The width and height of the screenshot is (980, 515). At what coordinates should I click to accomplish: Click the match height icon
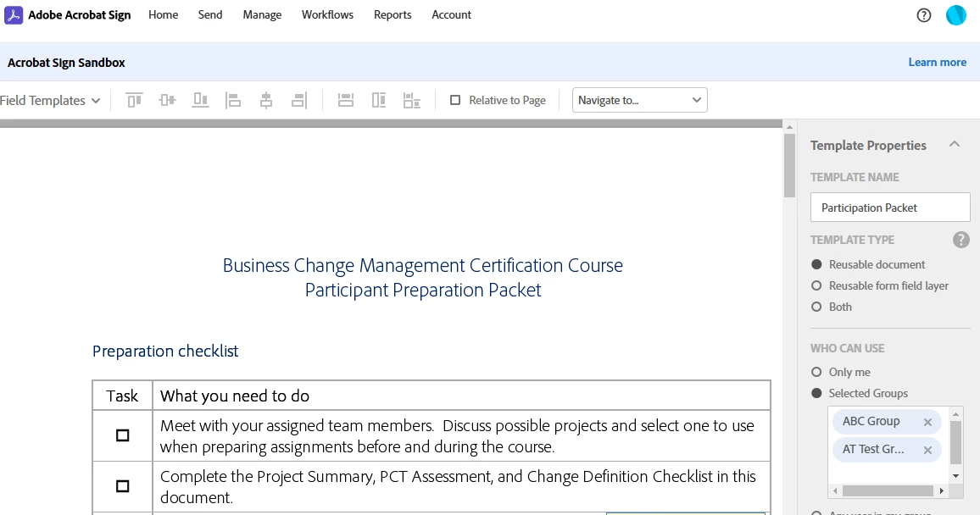click(379, 100)
